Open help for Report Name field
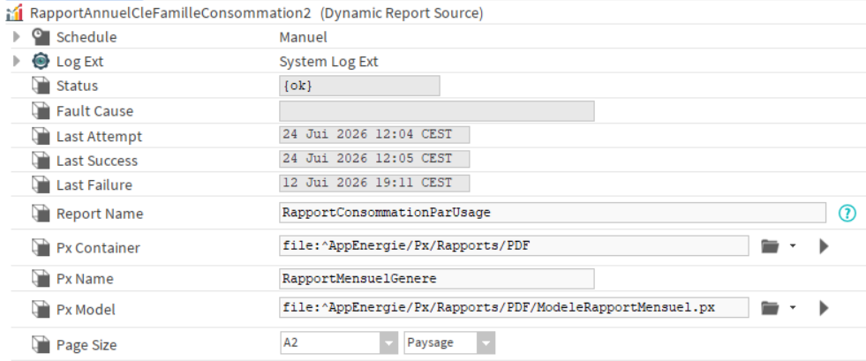The height and width of the screenshot is (361, 866). (847, 213)
